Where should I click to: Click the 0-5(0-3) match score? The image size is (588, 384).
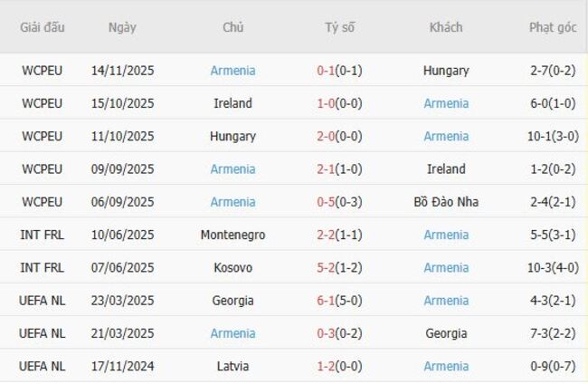pyautogui.click(x=340, y=202)
